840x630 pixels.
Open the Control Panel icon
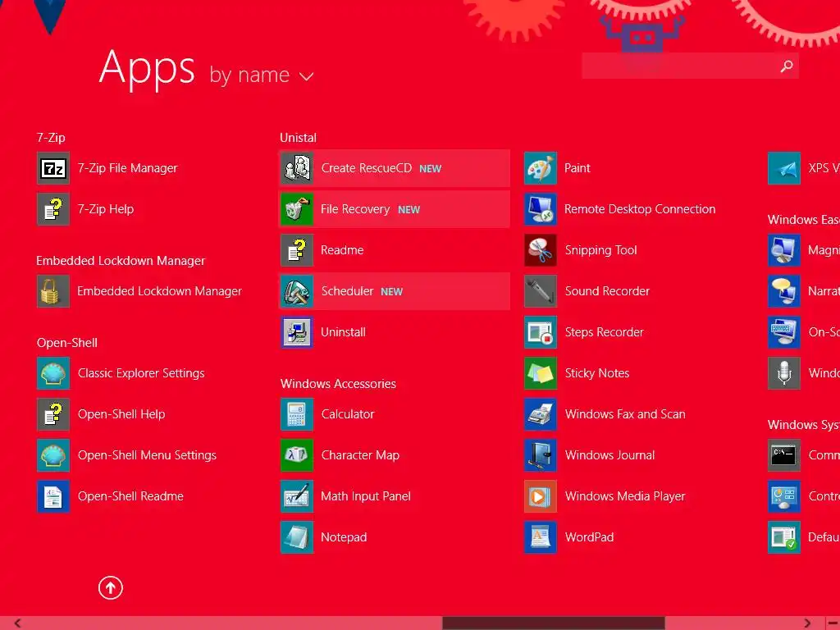point(784,496)
